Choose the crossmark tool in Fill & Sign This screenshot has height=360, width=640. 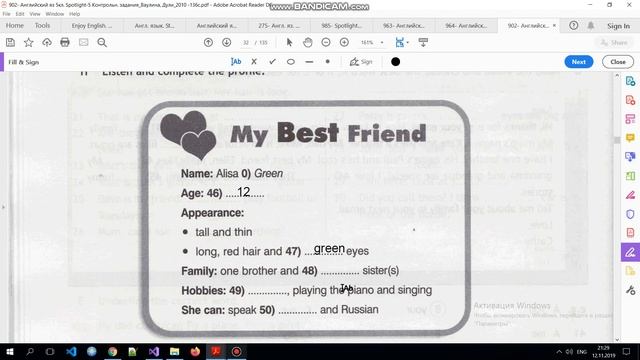pyautogui.click(x=254, y=62)
